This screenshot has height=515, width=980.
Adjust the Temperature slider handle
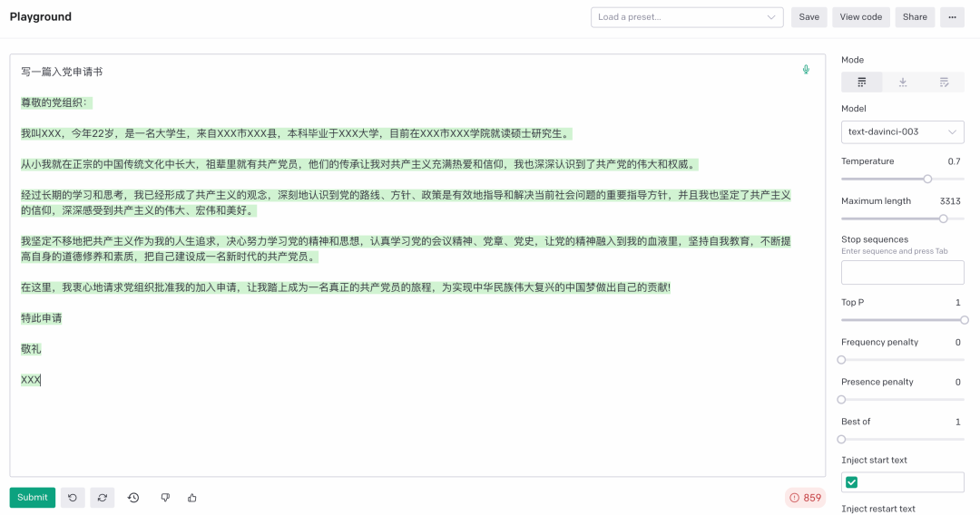tap(927, 180)
